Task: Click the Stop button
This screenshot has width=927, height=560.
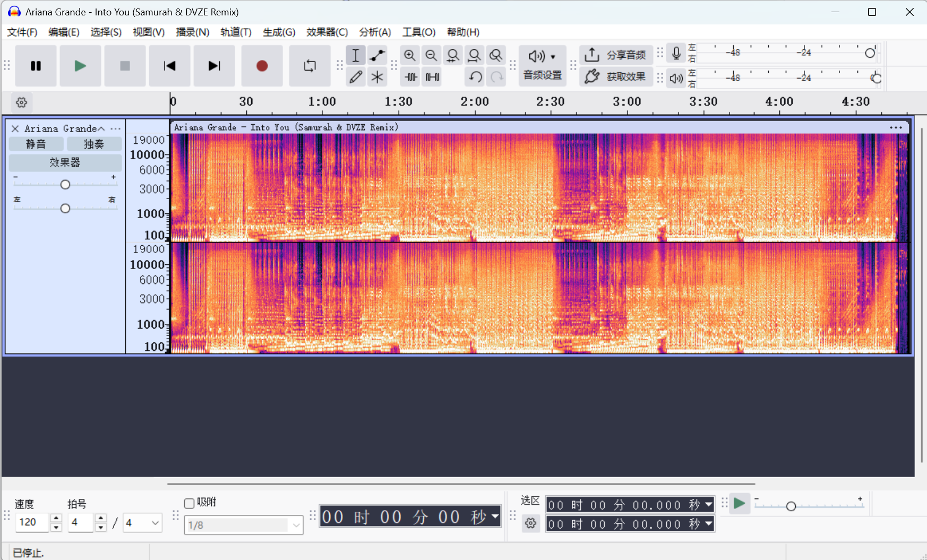Action: 125,66
